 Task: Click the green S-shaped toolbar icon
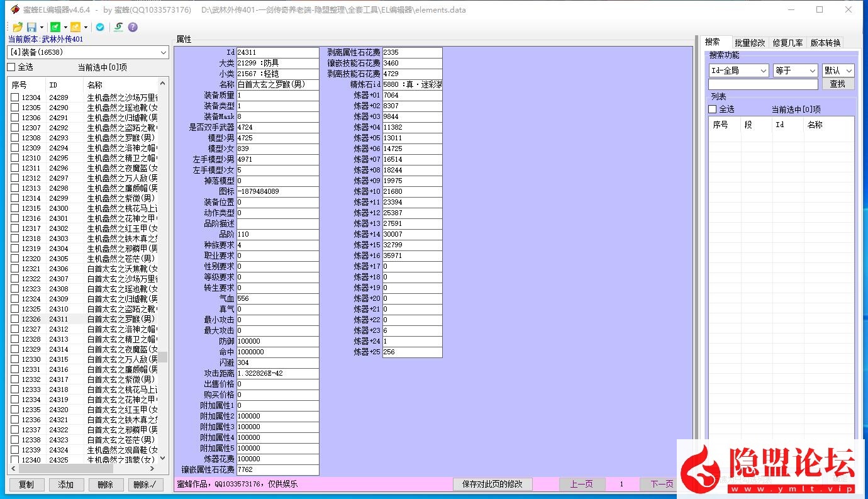click(x=118, y=27)
